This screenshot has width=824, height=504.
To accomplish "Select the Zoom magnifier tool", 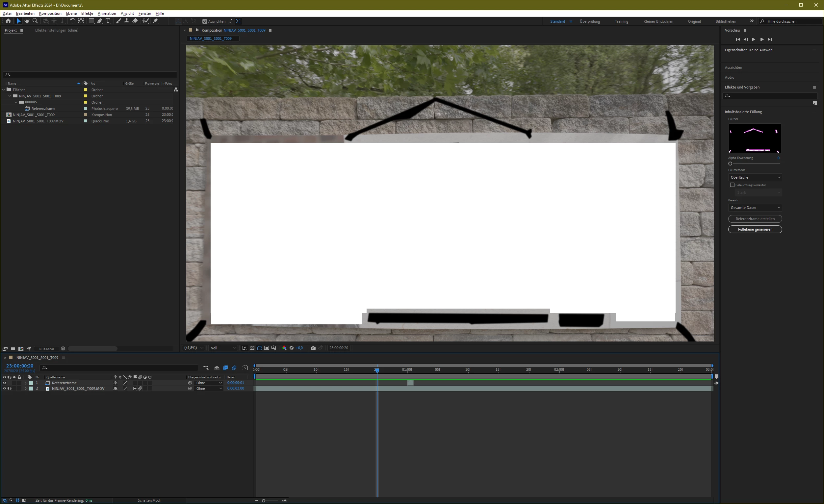I will pyautogui.click(x=35, y=21).
